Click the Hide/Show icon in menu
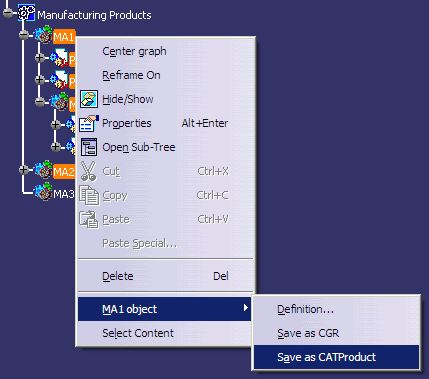Viewport: 429px width, 379px height. (89, 99)
